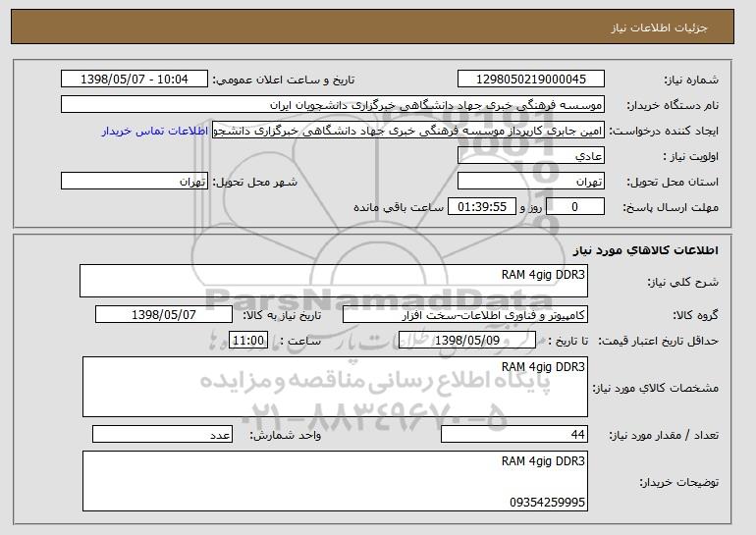Select the label توضیحات خریدار
This screenshot has height=535, width=756.
click(679, 482)
